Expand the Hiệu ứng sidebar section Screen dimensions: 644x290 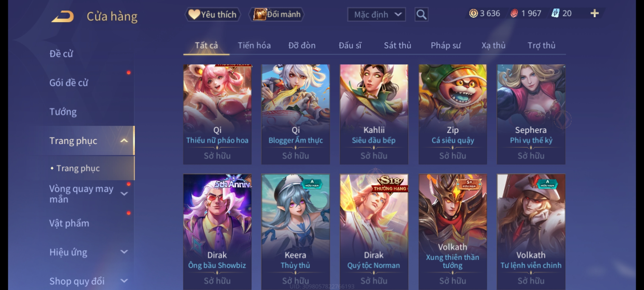click(x=124, y=252)
